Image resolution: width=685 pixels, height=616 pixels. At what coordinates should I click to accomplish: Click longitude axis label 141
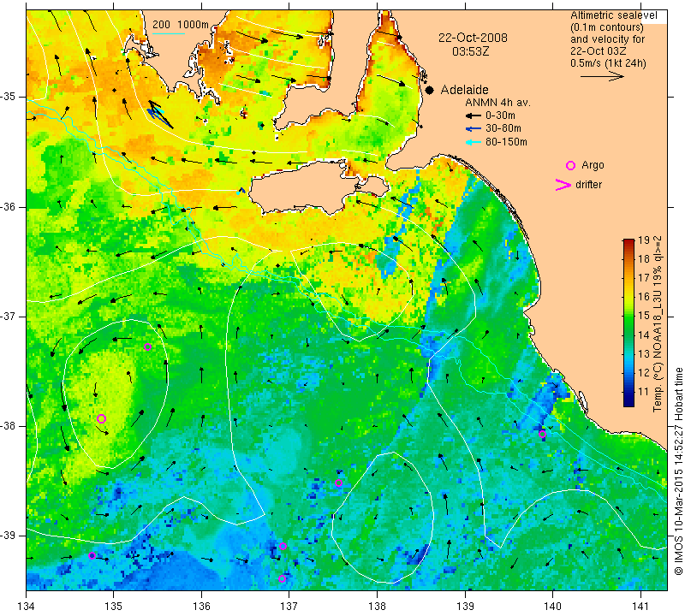click(x=640, y=607)
